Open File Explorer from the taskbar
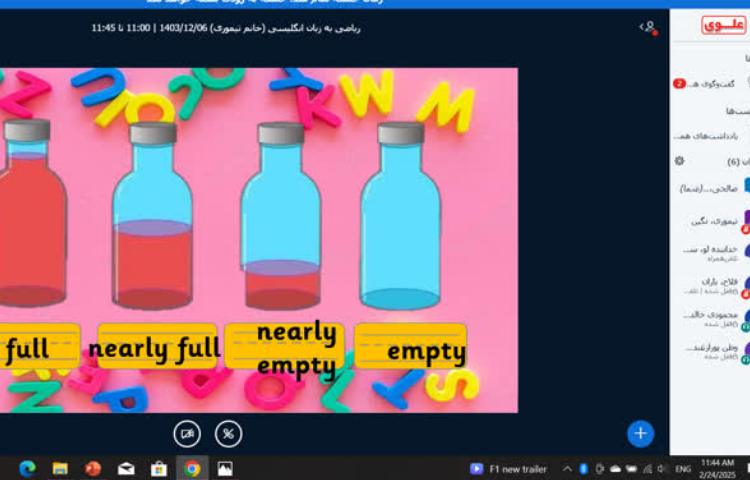The width and height of the screenshot is (750, 480). click(x=60, y=468)
